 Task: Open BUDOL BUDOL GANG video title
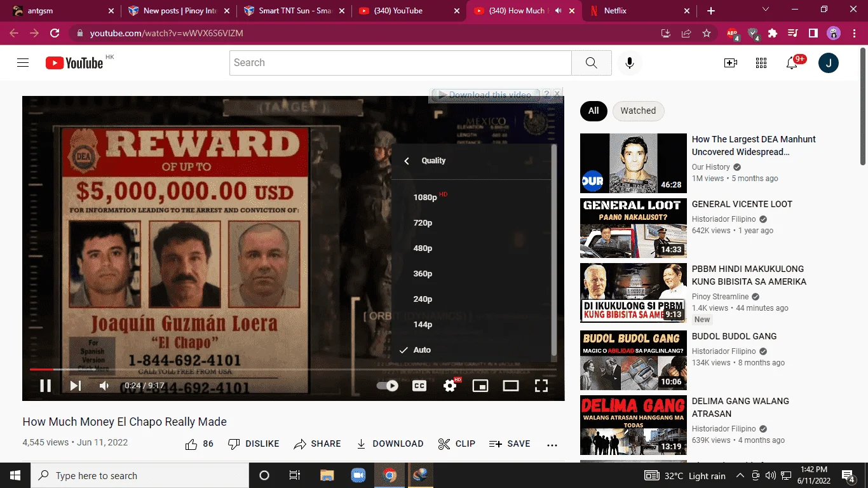click(x=735, y=336)
